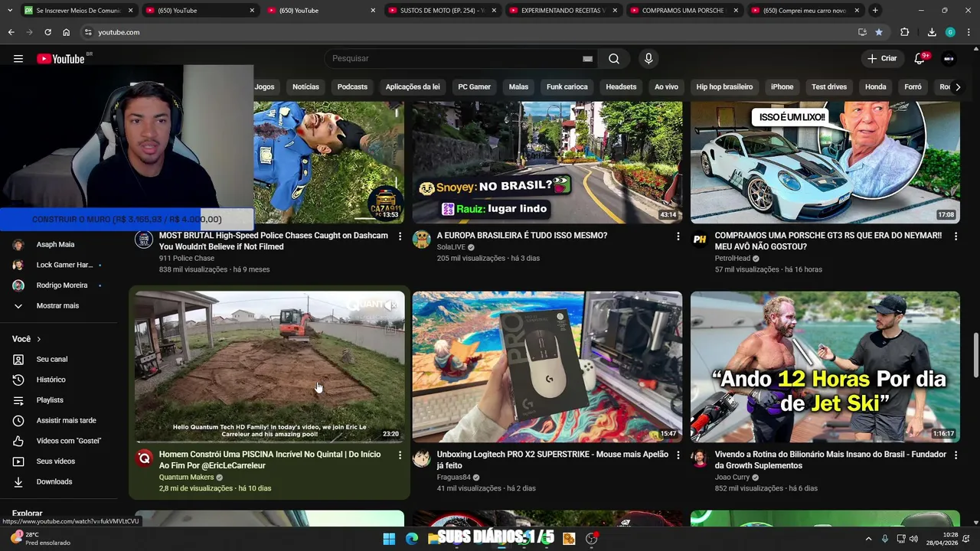Viewport: 980px width, 551px height.
Task: Open the Você section chevron
Action: (38, 339)
